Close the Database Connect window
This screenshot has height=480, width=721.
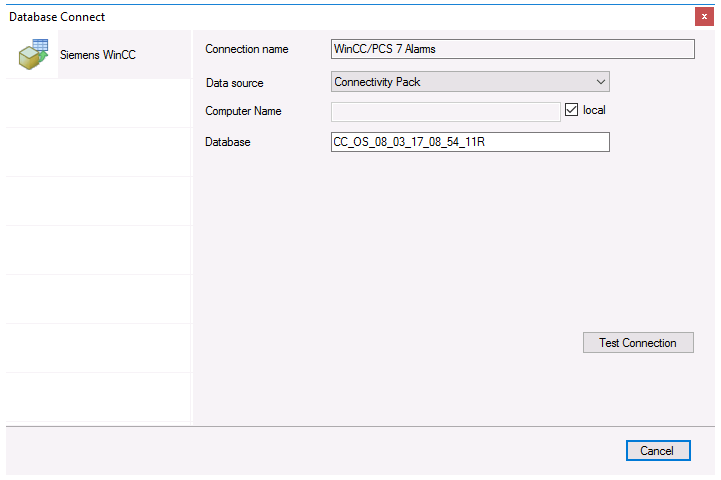coord(704,17)
